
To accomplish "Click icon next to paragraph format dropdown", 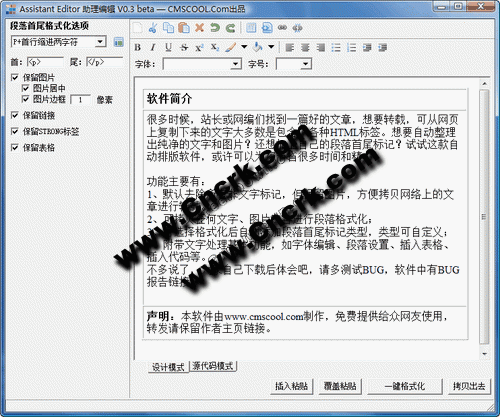I will 118,42.
